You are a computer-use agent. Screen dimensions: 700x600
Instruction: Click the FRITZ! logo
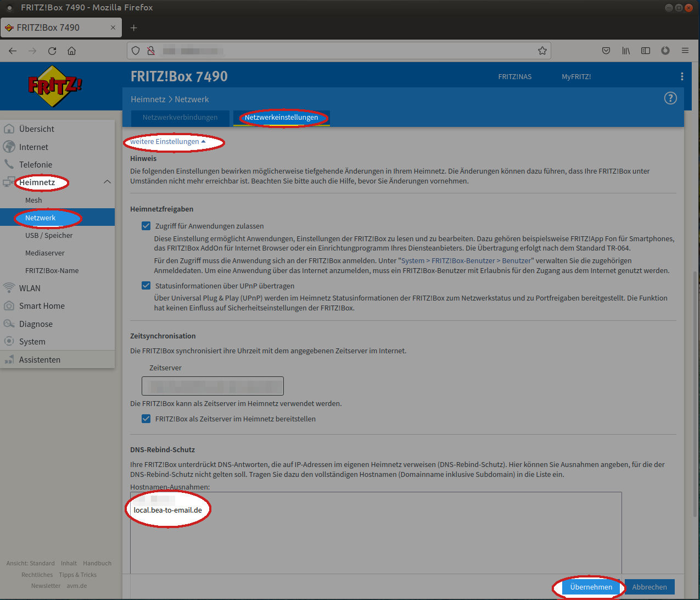55,86
